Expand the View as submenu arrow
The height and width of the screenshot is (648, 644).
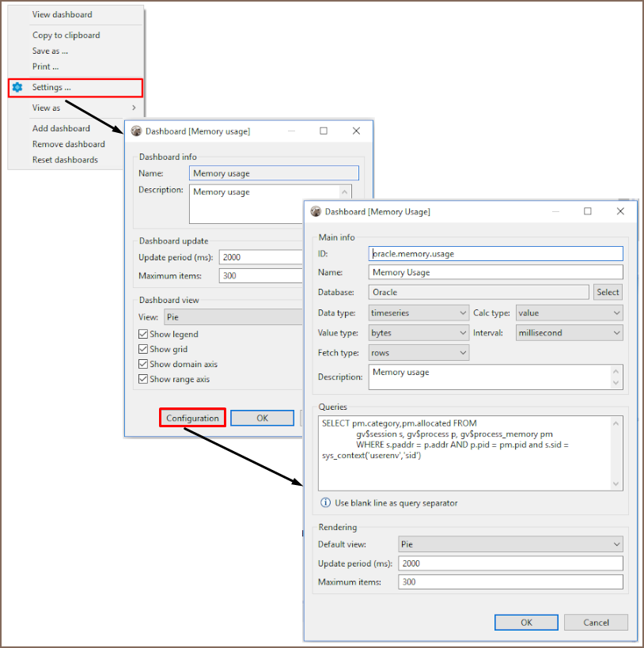(x=134, y=108)
